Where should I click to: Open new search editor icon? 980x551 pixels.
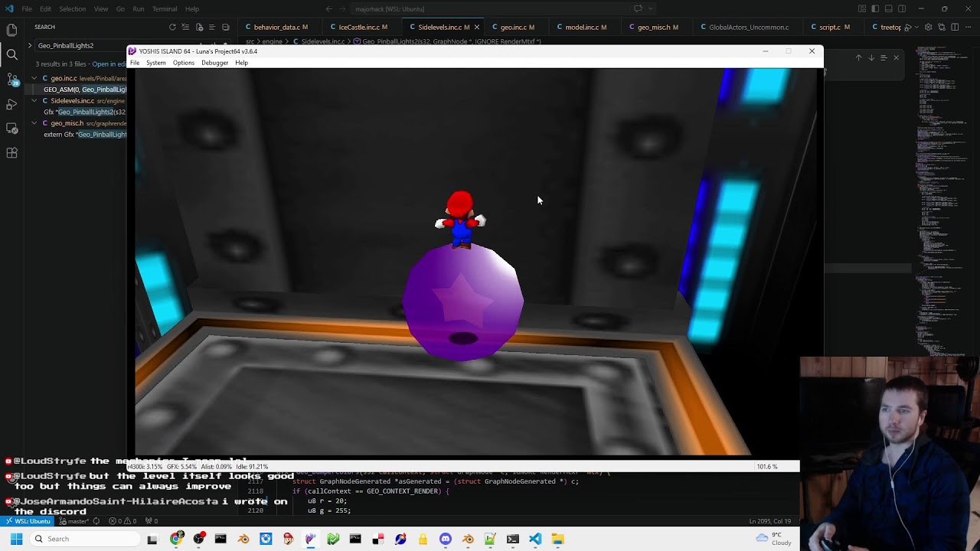199,27
